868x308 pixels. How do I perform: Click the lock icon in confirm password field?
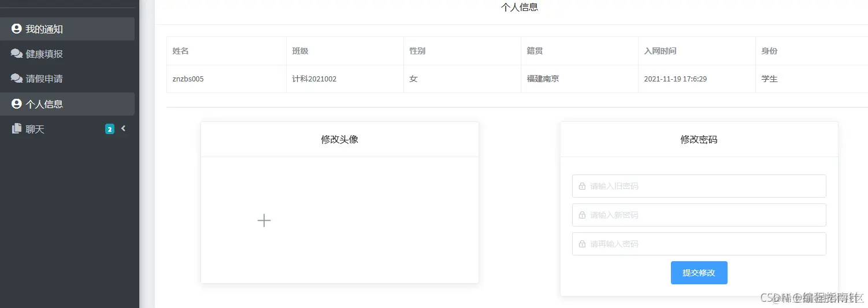click(582, 244)
